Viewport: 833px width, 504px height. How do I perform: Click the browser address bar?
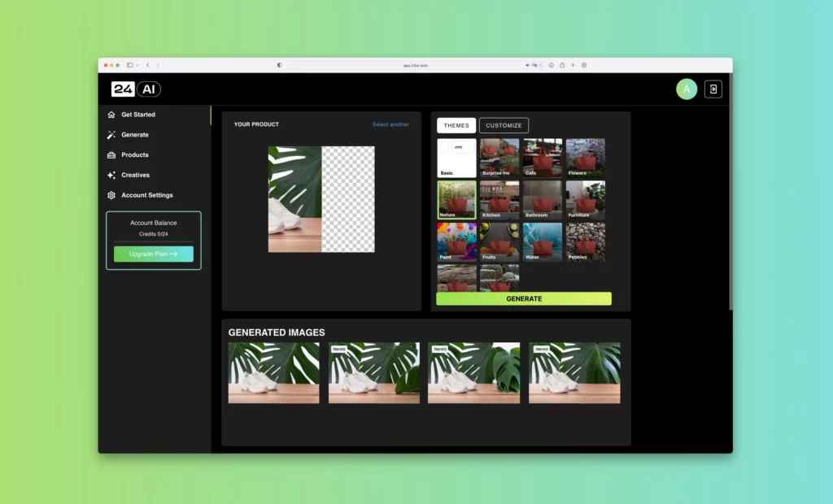coord(415,65)
